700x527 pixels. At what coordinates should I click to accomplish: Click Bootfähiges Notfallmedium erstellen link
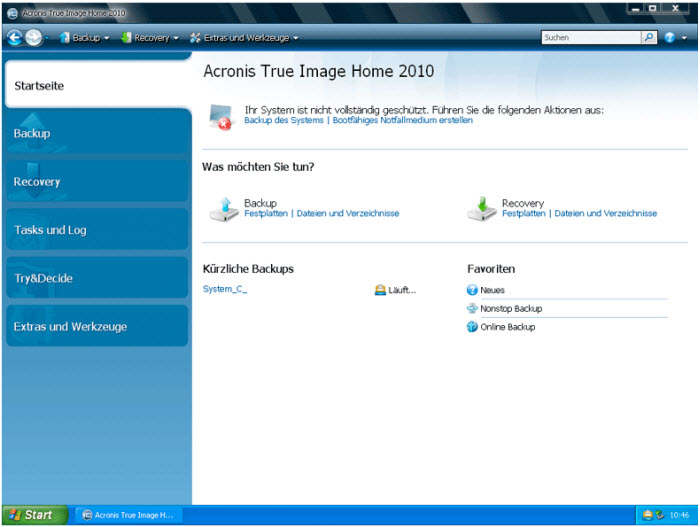[402, 120]
